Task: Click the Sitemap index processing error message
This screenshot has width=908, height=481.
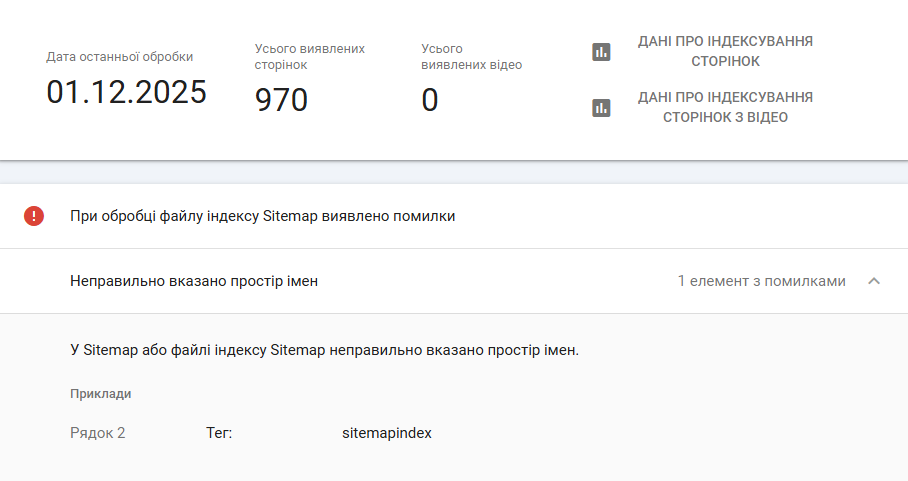Action: point(262,216)
